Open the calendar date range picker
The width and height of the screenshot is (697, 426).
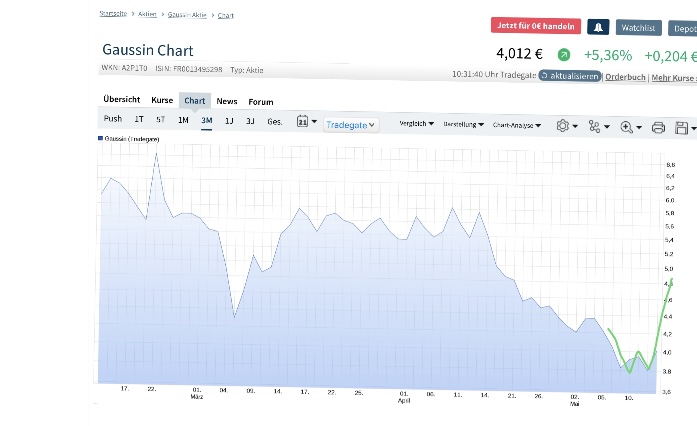point(307,121)
